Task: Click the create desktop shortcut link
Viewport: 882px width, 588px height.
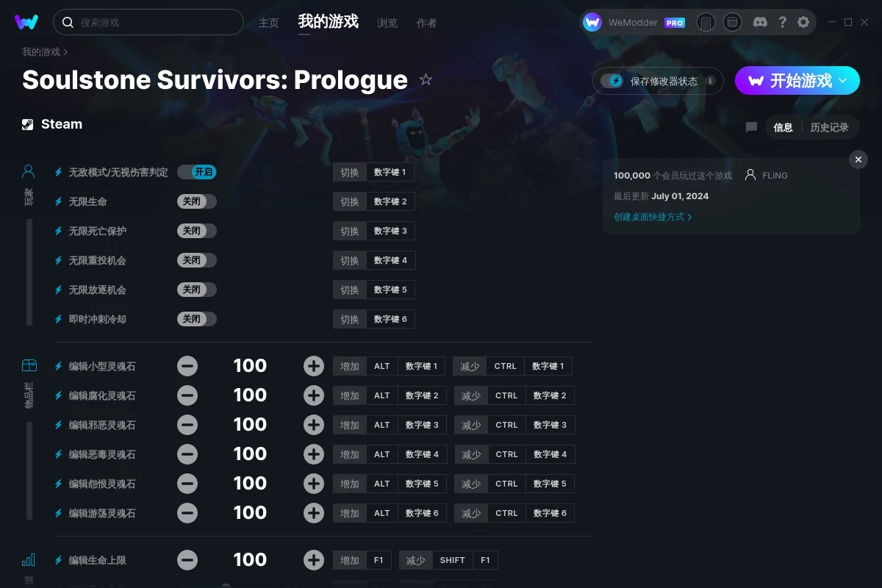Action: click(653, 217)
